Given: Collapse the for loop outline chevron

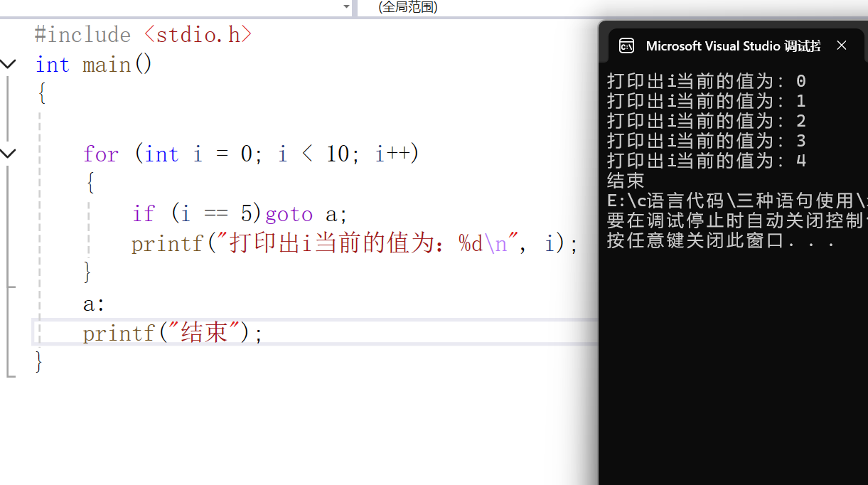Looking at the screenshot, I should click(8, 153).
